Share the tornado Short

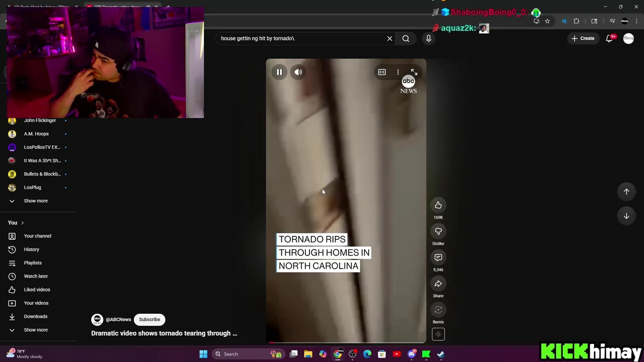tap(438, 284)
